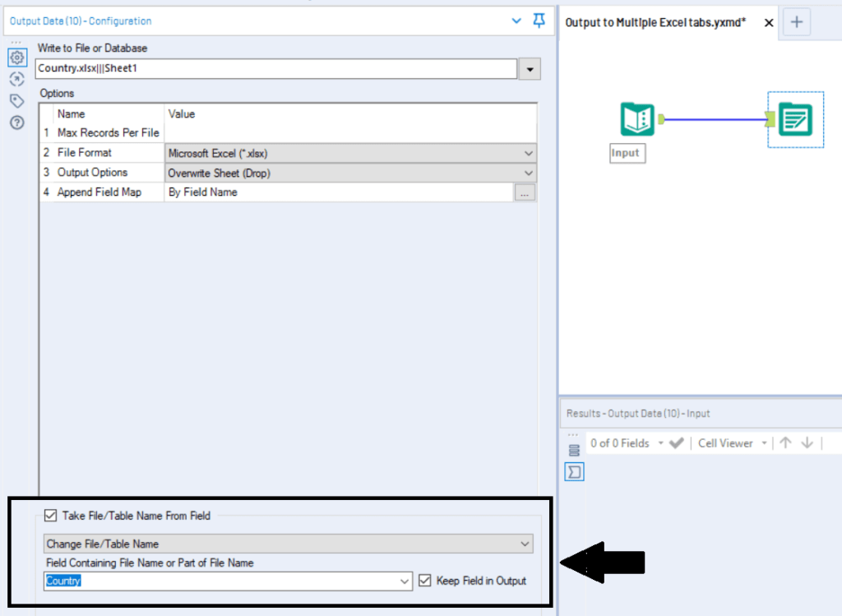The height and width of the screenshot is (616, 842).
Task: Apply the checkmark in the Results toolbar
Action: pyautogui.click(x=676, y=442)
